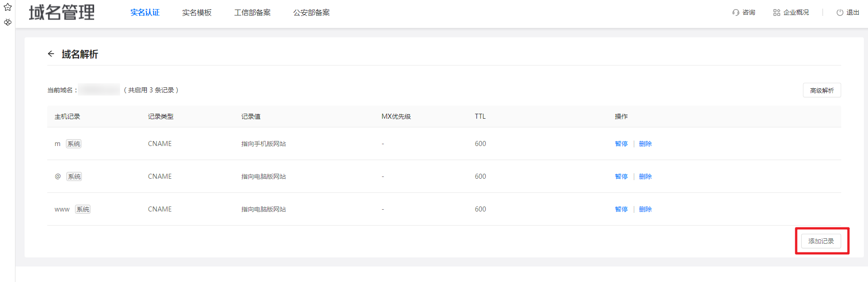The image size is (868, 282).
Task: Pause the @ host record
Action: 621,176
